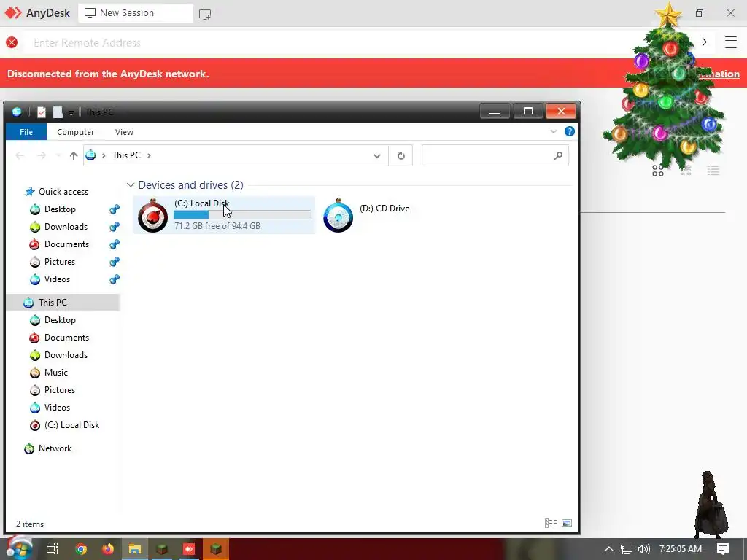Click the C: drive usage bar
The height and width of the screenshot is (560, 747).
242,215
